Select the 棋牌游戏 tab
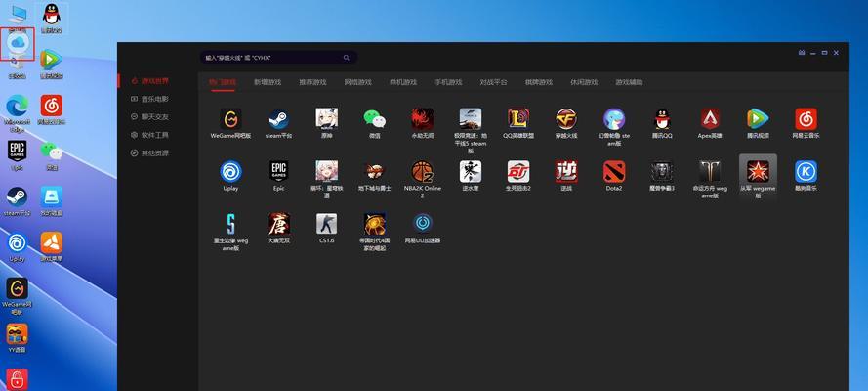 [x=539, y=82]
